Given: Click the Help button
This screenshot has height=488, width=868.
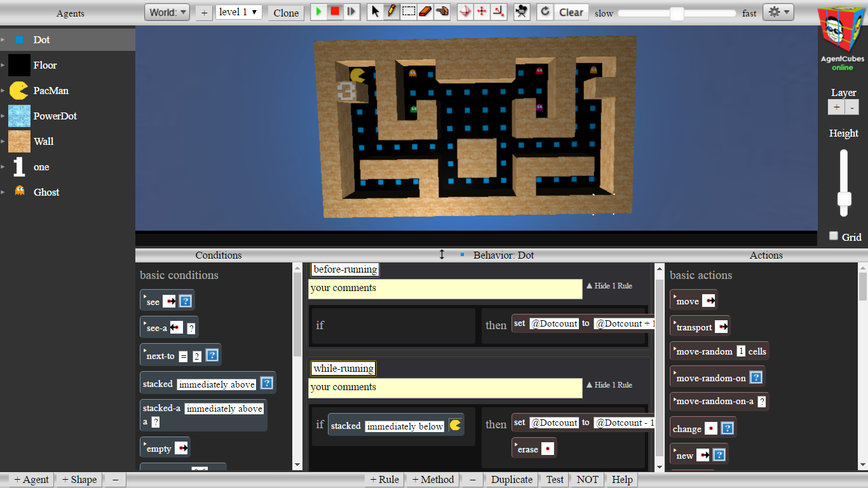Looking at the screenshot, I should click(x=621, y=480).
